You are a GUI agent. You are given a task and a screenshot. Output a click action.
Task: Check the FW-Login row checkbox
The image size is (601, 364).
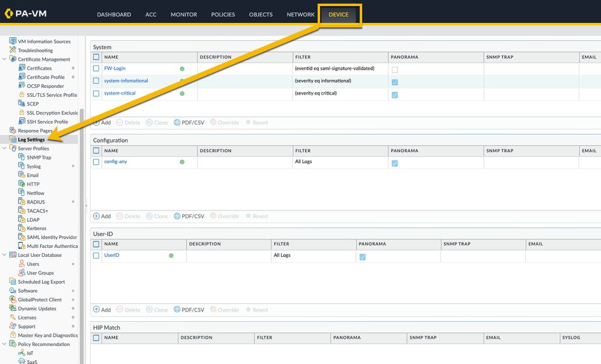coord(96,69)
